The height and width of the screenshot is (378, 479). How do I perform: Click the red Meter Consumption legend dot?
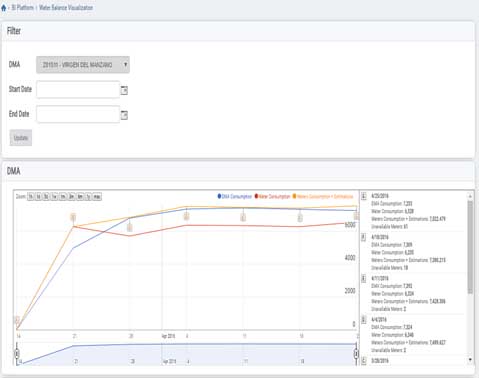tap(256, 196)
